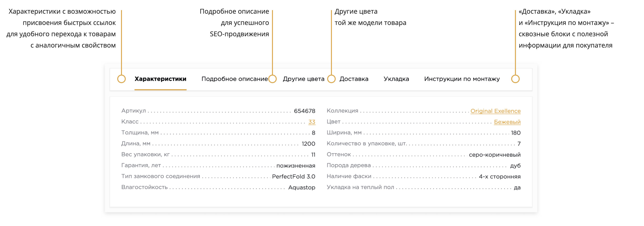Click the SEO-продвижения annotation text
The width and height of the screenshot is (644, 226).
239,34
